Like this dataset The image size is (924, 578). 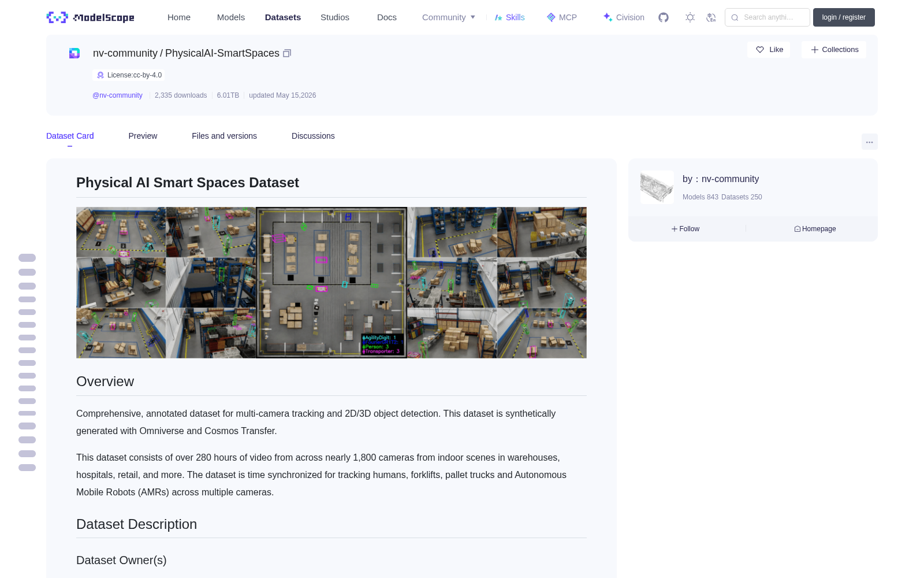(x=769, y=50)
